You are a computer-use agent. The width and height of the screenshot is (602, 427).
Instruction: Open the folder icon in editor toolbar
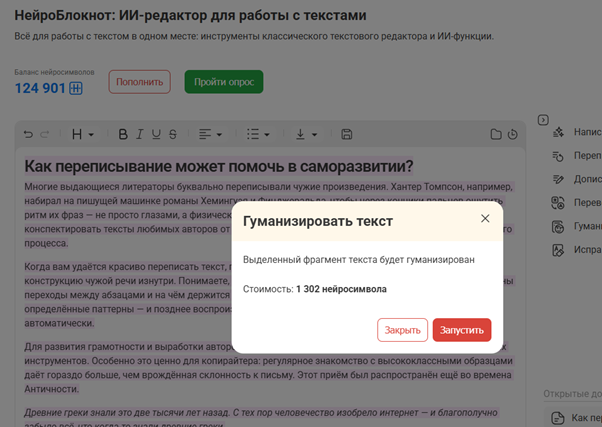point(496,134)
